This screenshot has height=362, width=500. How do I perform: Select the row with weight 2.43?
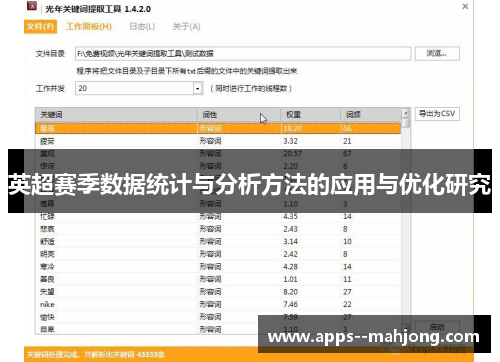pyautogui.click(x=218, y=229)
